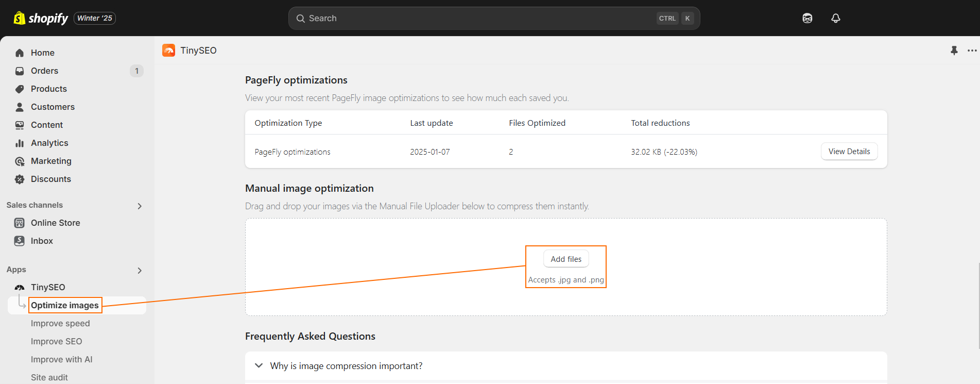This screenshot has height=384, width=980.
Task: Click the 32.02 KB (-22.03%) cell
Action: (664, 152)
